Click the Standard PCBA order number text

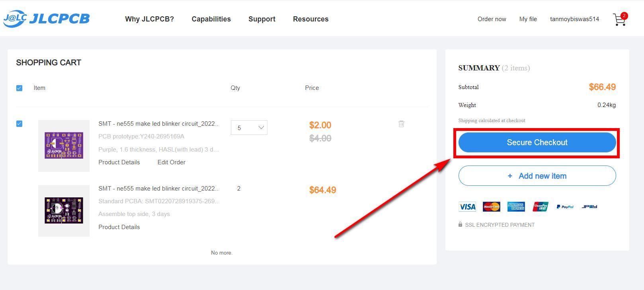click(x=159, y=201)
